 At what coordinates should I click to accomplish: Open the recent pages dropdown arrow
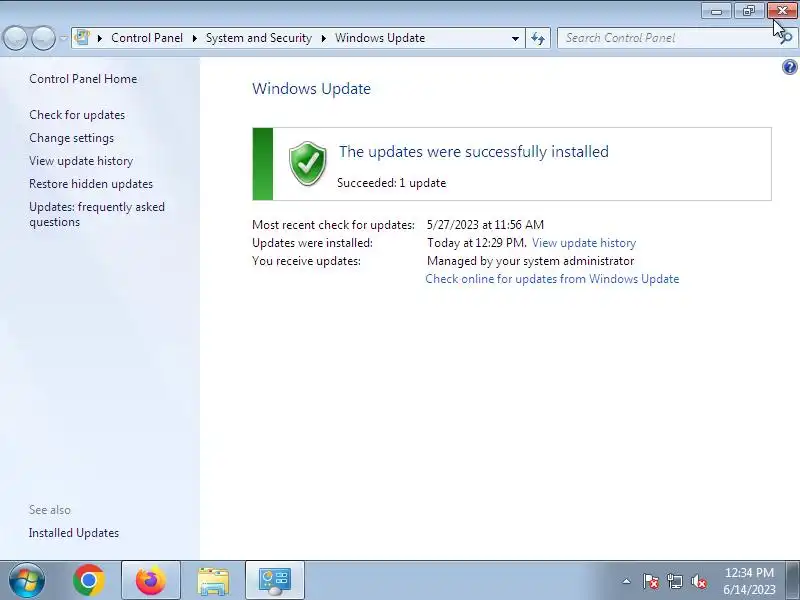click(63, 38)
